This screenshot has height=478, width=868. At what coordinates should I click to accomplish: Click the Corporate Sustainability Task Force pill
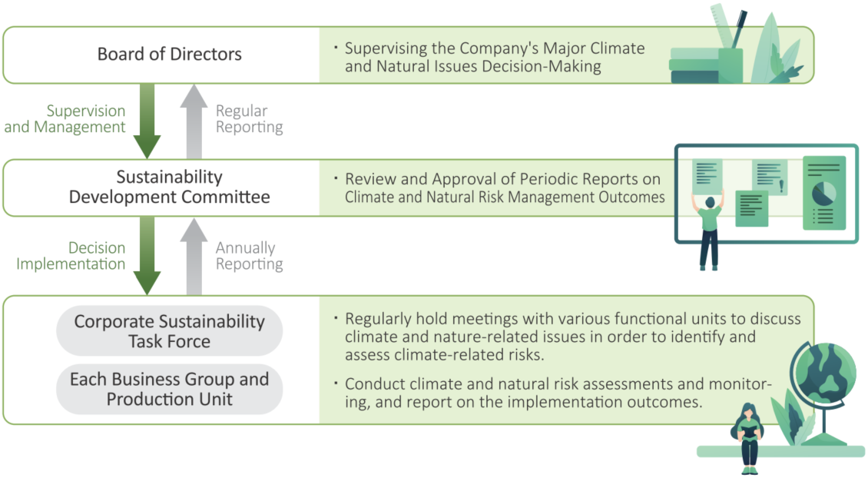(170, 330)
